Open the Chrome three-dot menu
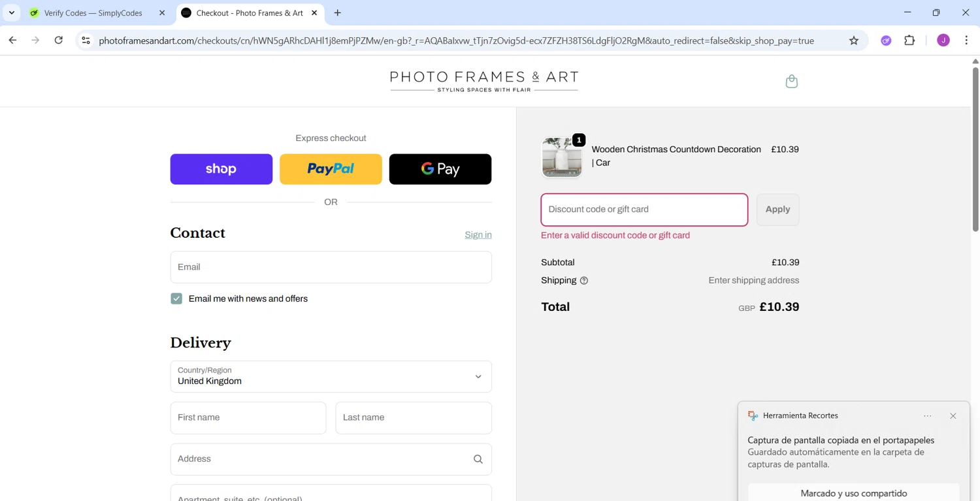The width and height of the screenshot is (980, 501). click(x=966, y=40)
